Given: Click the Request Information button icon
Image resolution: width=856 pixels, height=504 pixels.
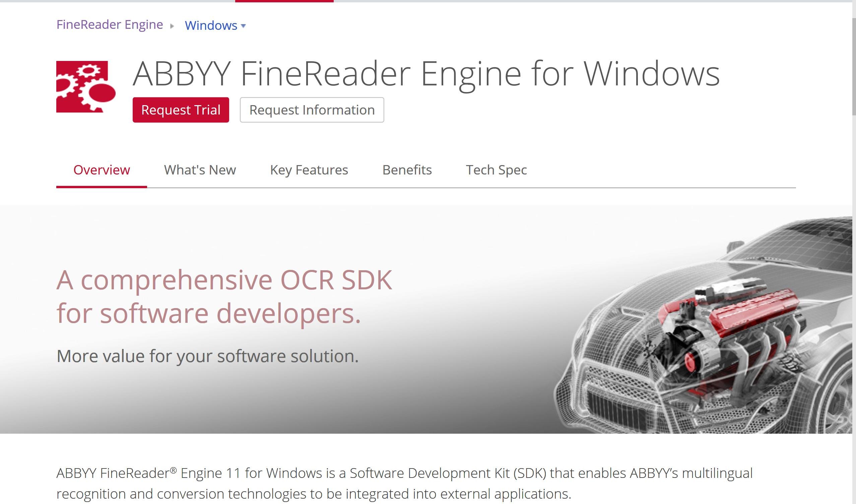Looking at the screenshot, I should click(x=311, y=110).
